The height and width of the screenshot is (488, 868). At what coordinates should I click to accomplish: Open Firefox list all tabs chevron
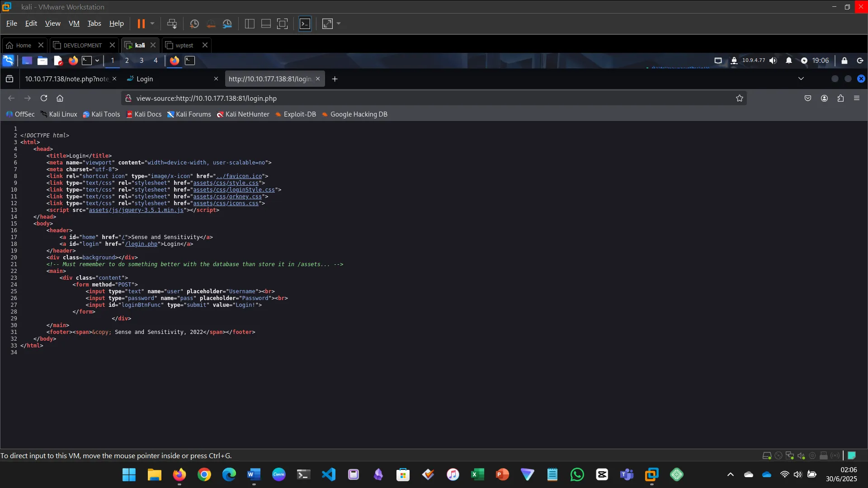(801, 79)
